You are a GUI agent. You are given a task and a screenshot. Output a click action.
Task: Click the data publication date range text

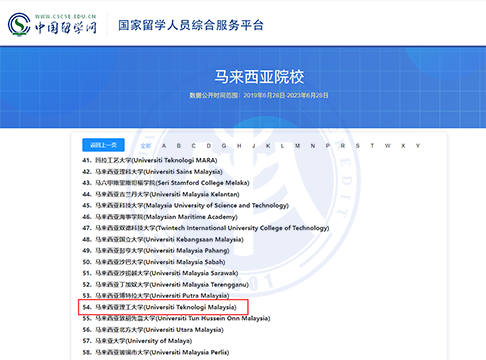point(259,95)
